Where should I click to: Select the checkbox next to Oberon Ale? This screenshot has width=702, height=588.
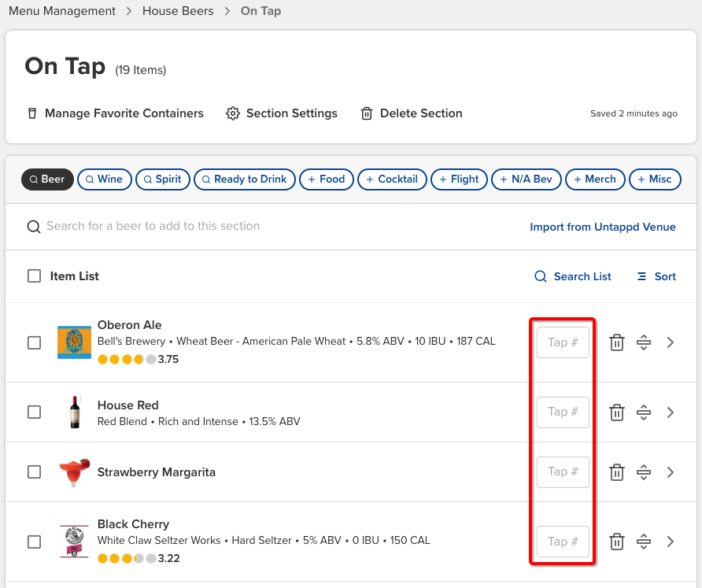[x=33, y=342]
